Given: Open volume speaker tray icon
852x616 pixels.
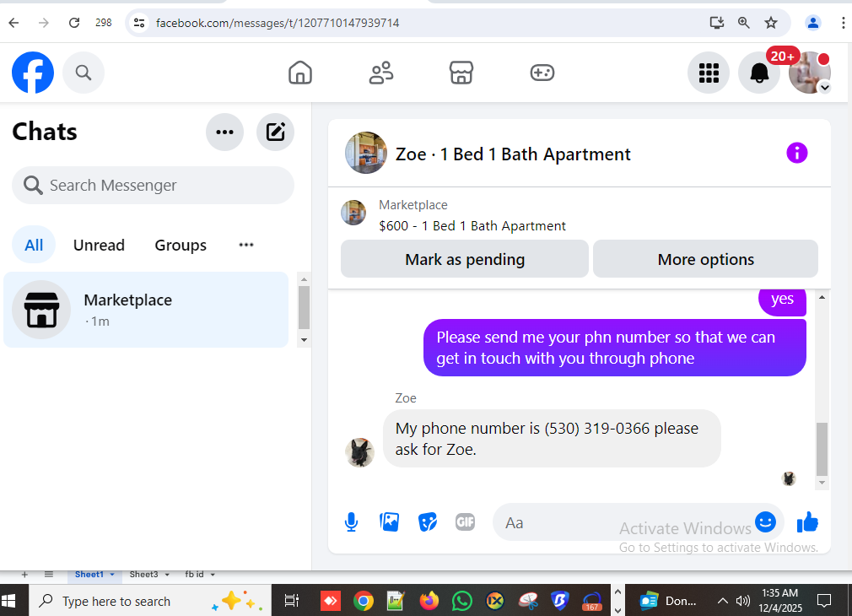Looking at the screenshot, I should (742, 601).
